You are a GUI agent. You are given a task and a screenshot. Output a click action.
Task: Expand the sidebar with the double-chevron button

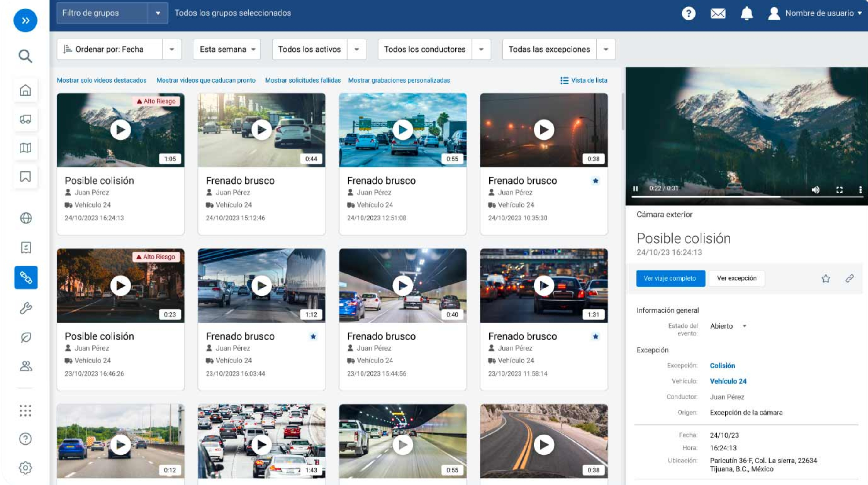click(25, 20)
